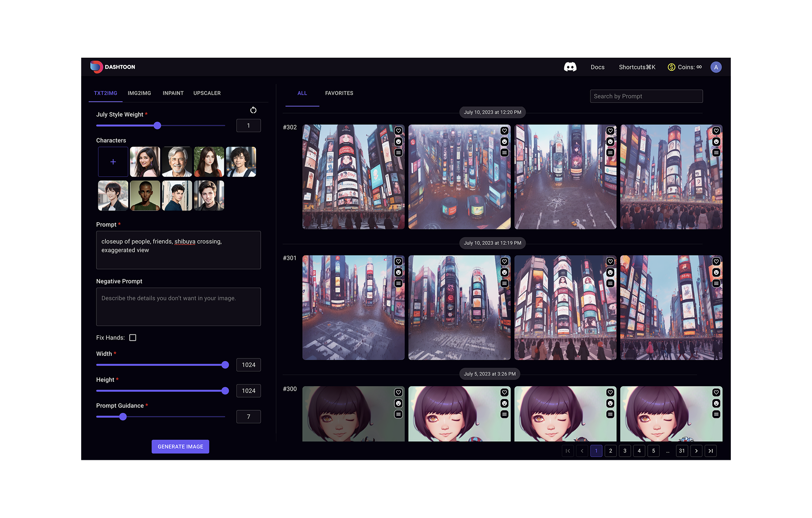Image resolution: width=812 pixels, height=518 pixels.
Task: Enable the Fix Hands checkbox
Action: [x=133, y=338]
